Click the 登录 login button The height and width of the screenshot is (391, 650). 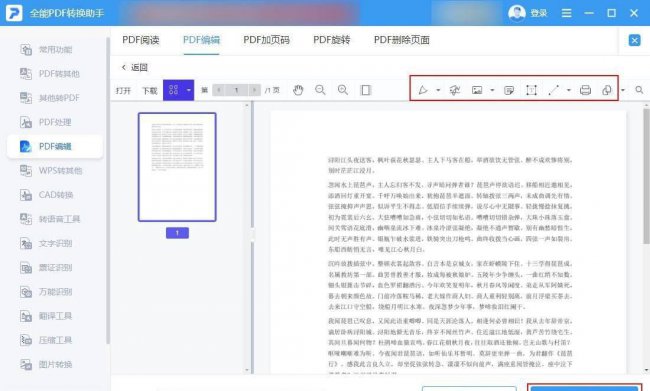[538, 13]
